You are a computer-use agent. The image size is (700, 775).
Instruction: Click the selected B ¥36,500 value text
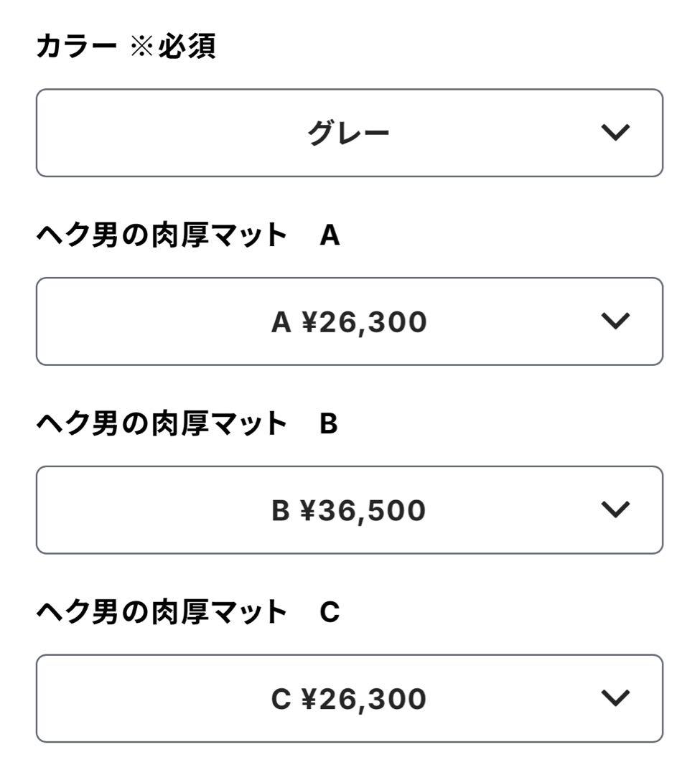[349, 510]
